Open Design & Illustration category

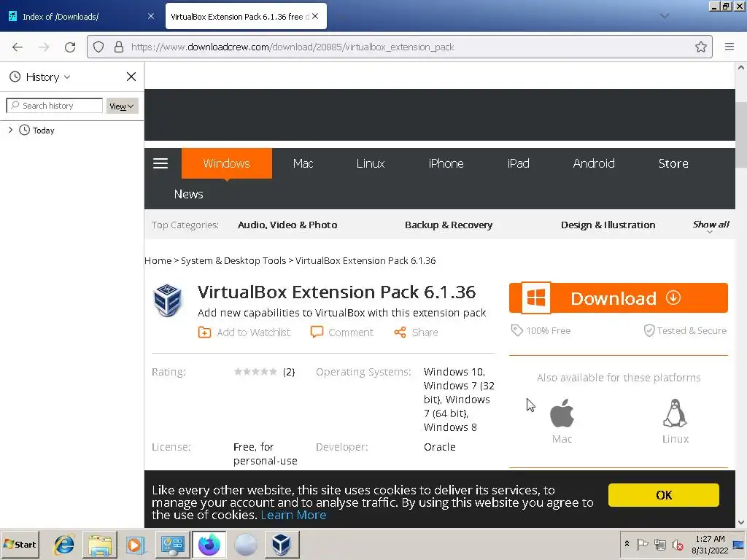(608, 225)
